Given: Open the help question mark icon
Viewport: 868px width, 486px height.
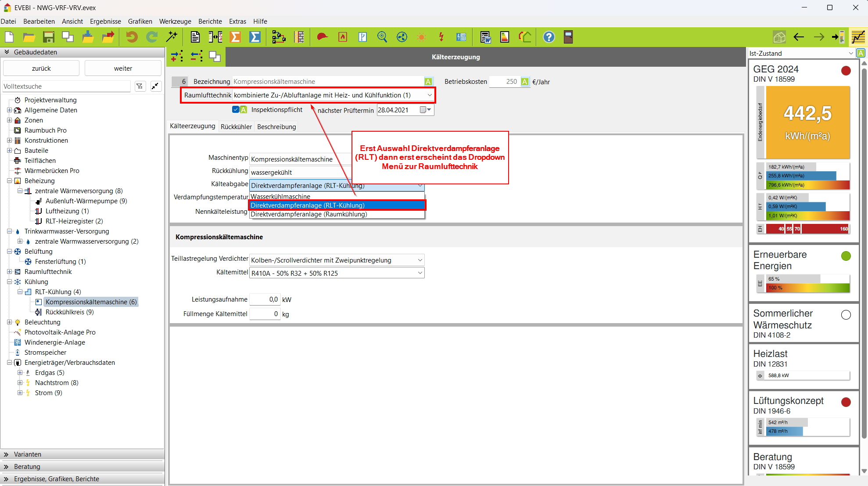Looking at the screenshot, I should 549,37.
